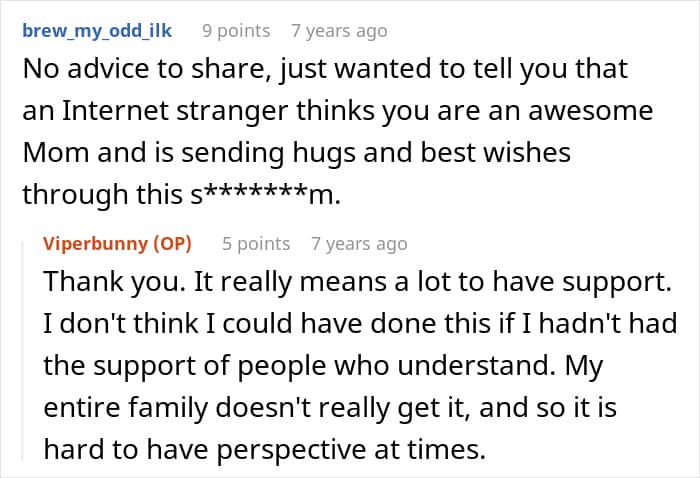Click the line "the support of people who understand"
Image resolution: width=700 pixels, height=478 pixels.
coord(323,366)
